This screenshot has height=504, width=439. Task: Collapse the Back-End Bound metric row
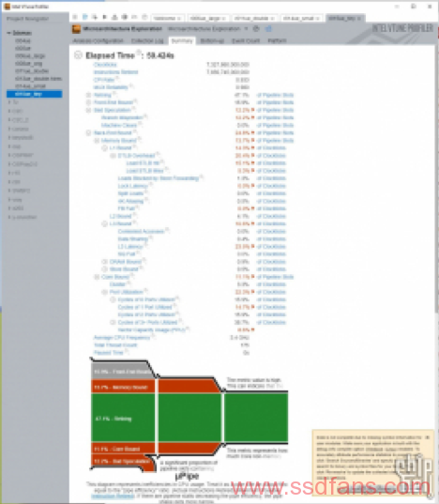[x=88, y=132]
